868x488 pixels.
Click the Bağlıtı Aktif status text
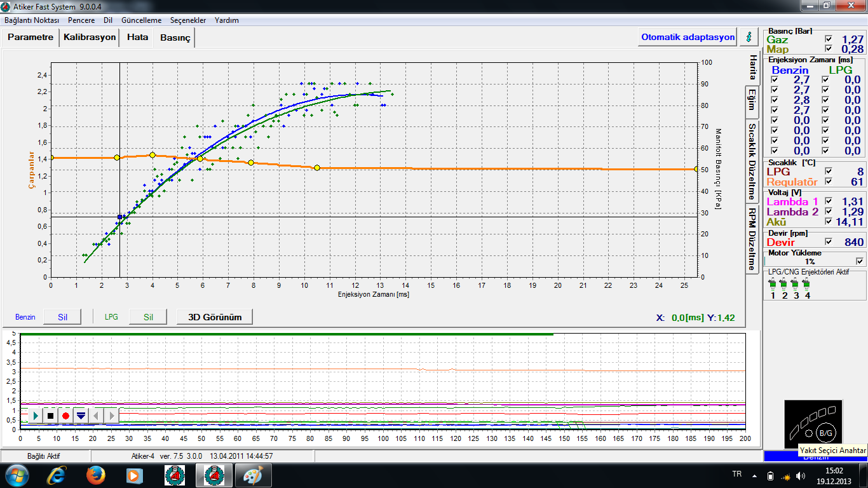pyautogui.click(x=44, y=456)
